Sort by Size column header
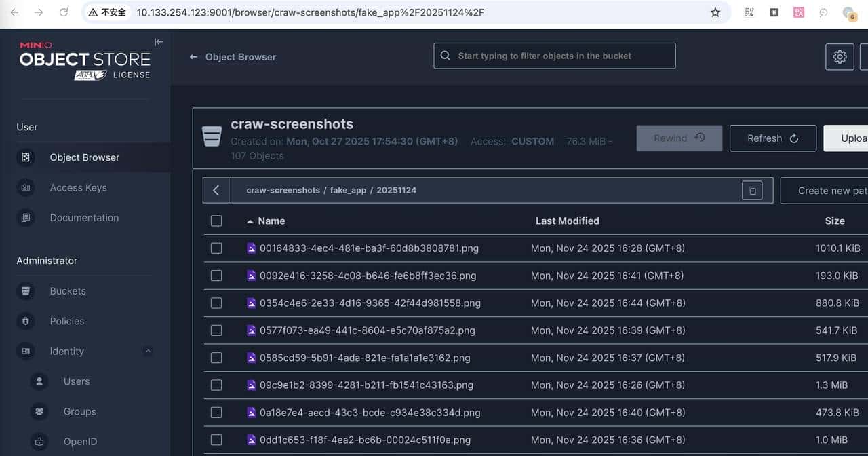 [x=835, y=221]
